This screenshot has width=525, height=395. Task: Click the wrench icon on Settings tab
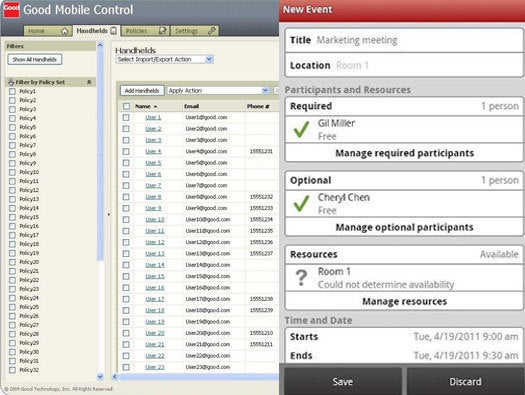tap(212, 31)
